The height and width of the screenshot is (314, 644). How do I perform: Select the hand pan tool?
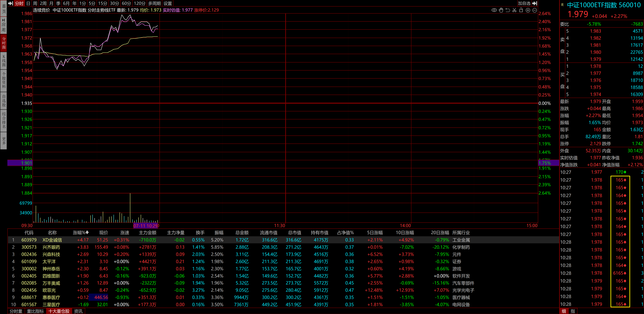501,10
